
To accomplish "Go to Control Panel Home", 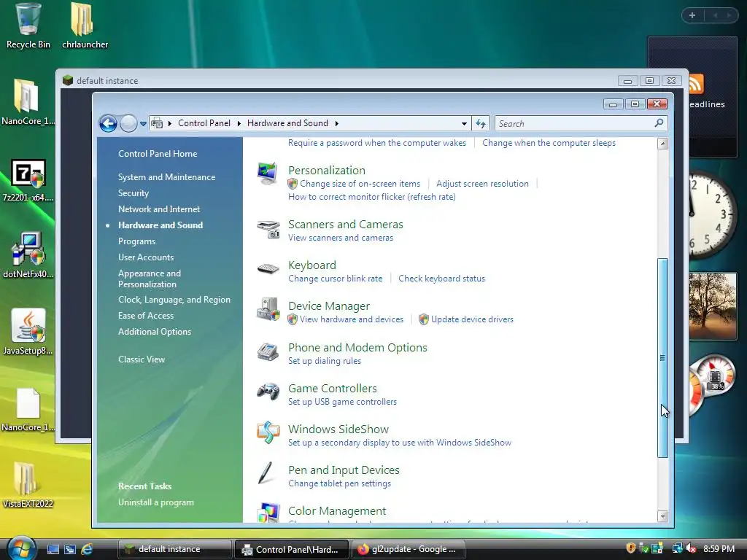I will click(x=158, y=154).
